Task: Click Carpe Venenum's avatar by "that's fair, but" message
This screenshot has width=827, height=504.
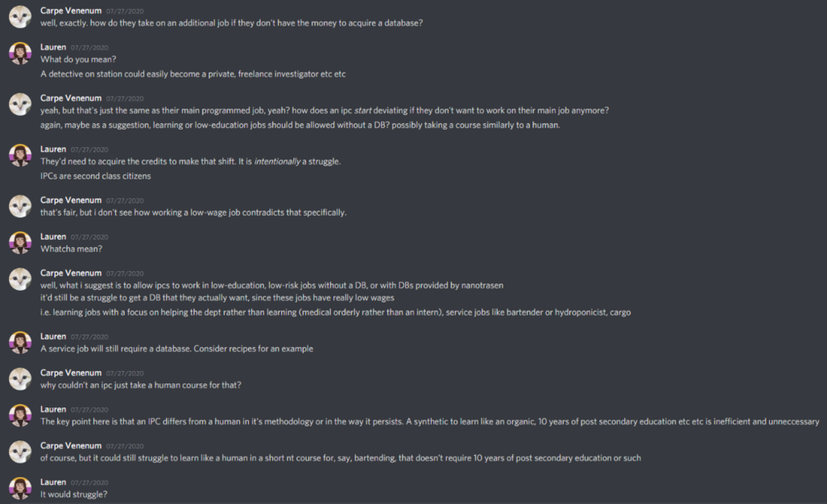Action: (x=21, y=207)
